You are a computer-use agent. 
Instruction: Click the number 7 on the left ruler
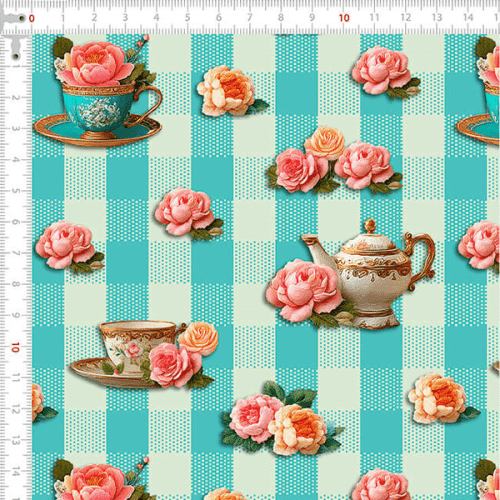pos(16,253)
